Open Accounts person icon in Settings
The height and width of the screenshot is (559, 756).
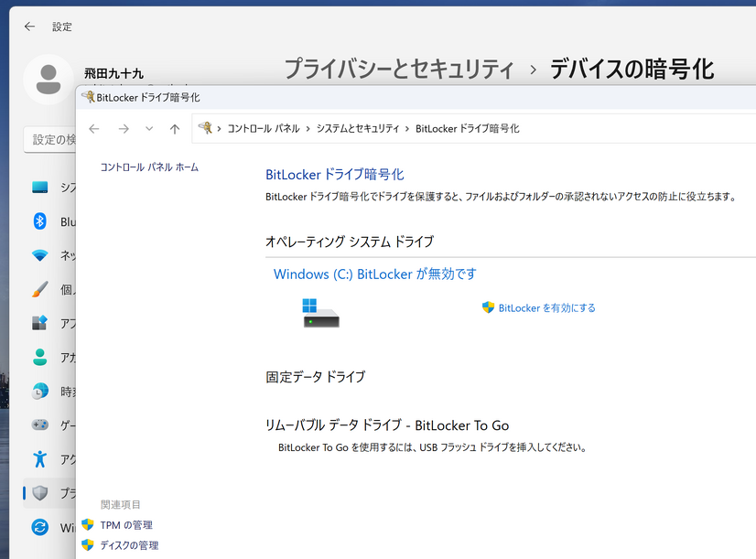(40, 357)
